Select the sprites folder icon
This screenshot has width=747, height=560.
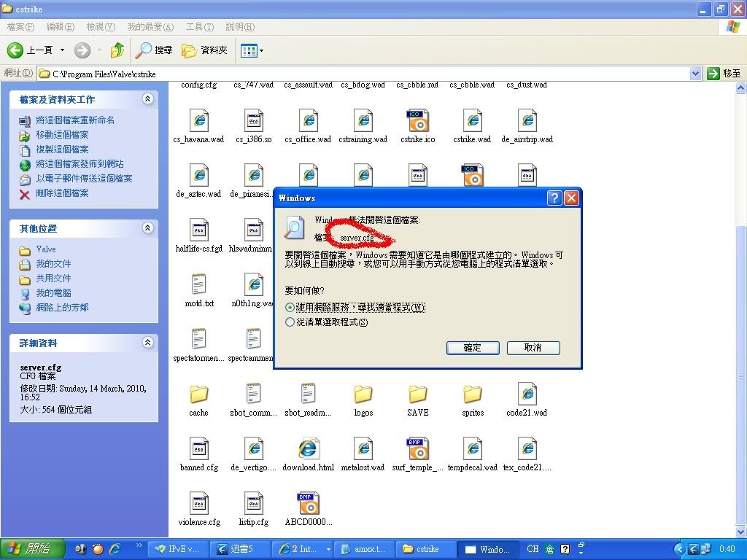(x=473, y=394)
